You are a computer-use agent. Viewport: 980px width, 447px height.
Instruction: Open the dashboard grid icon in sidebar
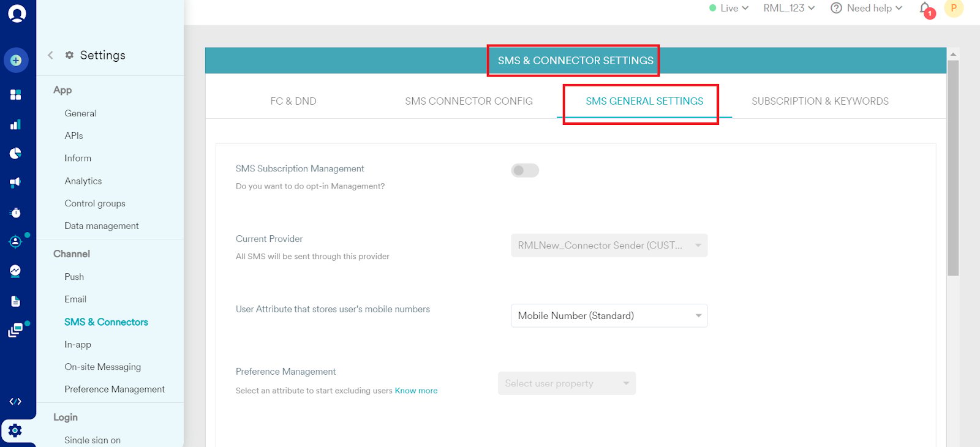tap(16, 94)
